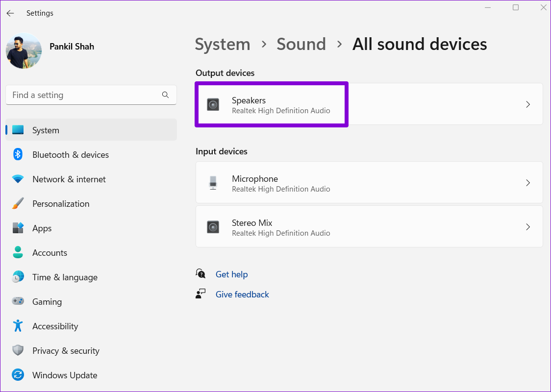Click the Get help link
Image resolution: width=551 pixels, height=392 pixels.
(x=231, y=274)
